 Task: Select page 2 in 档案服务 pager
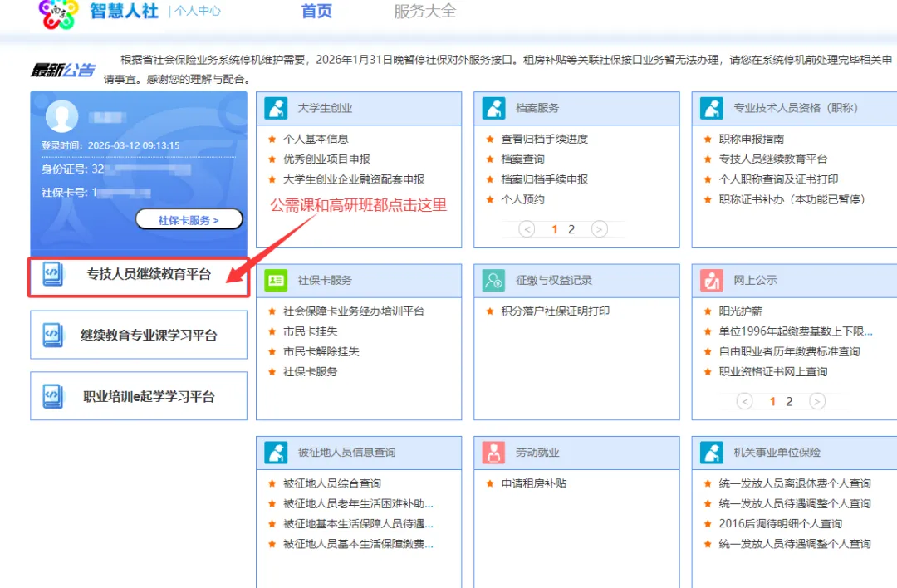pos(571,229)
